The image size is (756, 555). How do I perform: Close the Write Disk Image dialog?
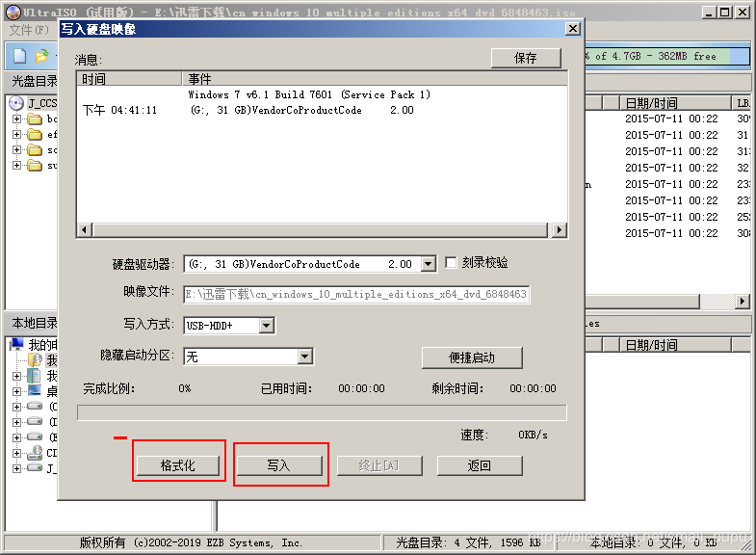(572, 29)
